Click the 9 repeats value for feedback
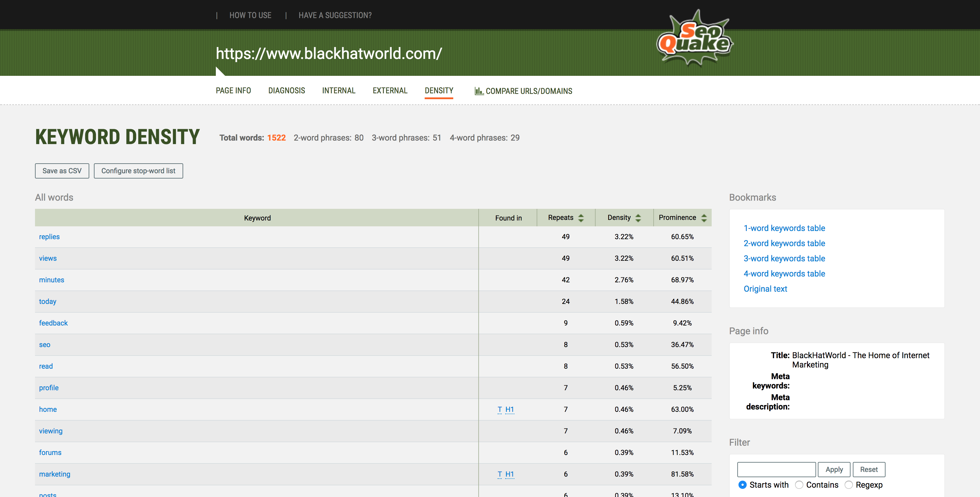This screenshot has width=980, height=497. pos(566,323)
